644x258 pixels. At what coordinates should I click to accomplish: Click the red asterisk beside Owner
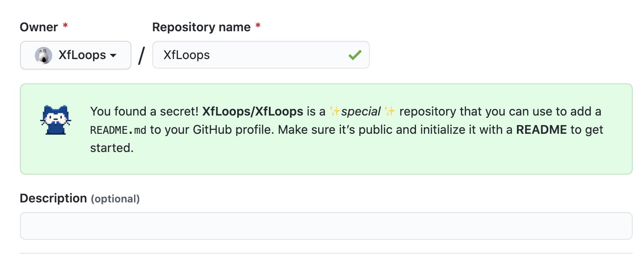pyautogui.click(x=65, y=27)
